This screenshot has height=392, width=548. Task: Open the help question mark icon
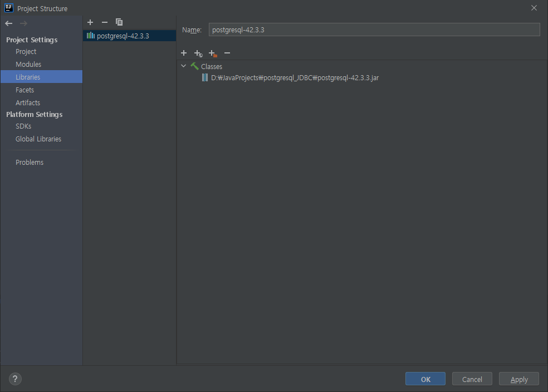tap(14, 379)
